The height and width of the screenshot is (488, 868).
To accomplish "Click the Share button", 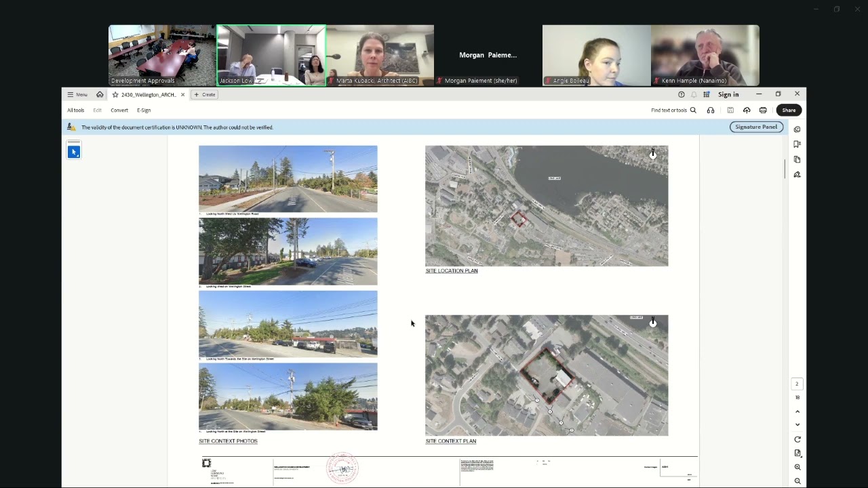I will [789, 110].
